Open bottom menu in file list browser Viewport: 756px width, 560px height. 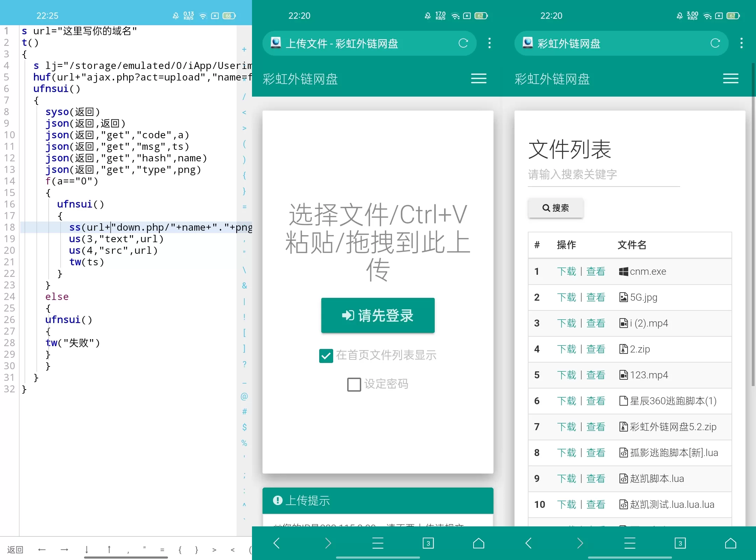(630, 543)
